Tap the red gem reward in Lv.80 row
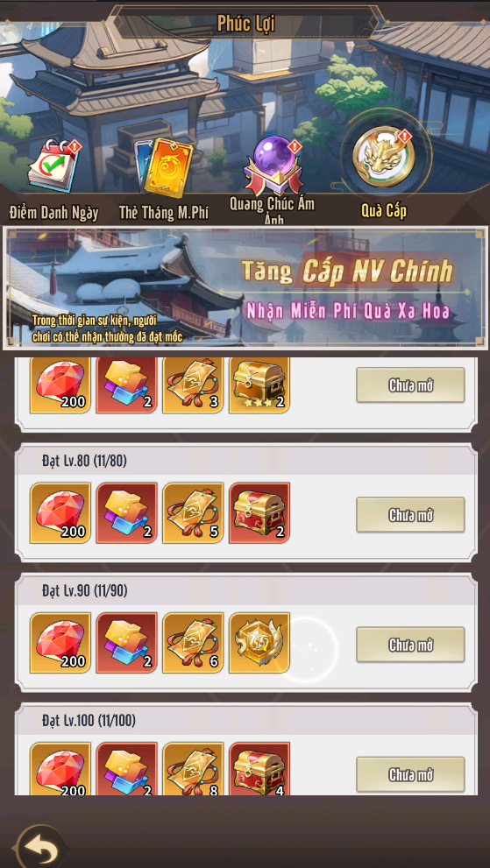Screen dimensions: 490x868 click(60, 512)
